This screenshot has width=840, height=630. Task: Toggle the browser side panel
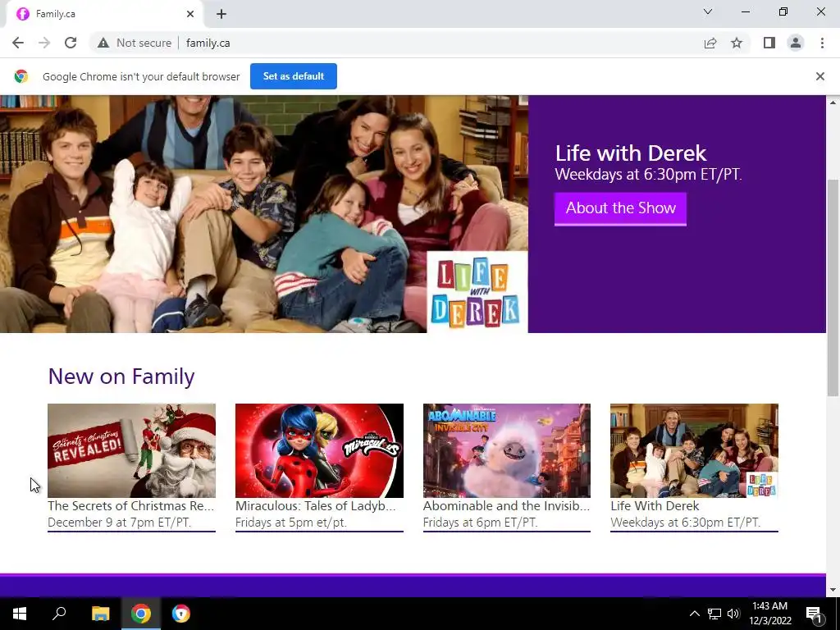[769, 43]
